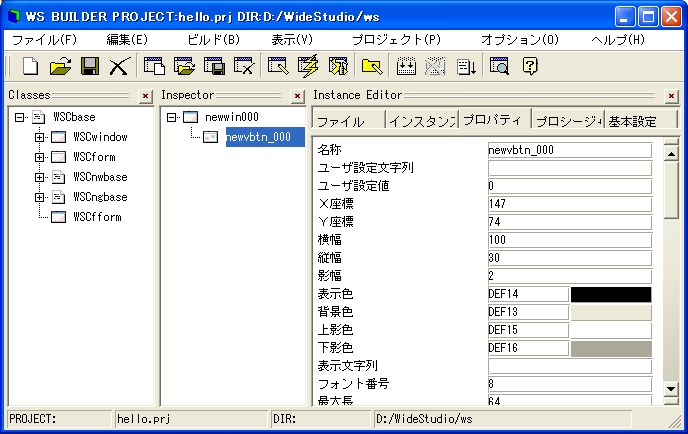
Task: Click the 横幅 field showing 100
Action: pos(570,240)
